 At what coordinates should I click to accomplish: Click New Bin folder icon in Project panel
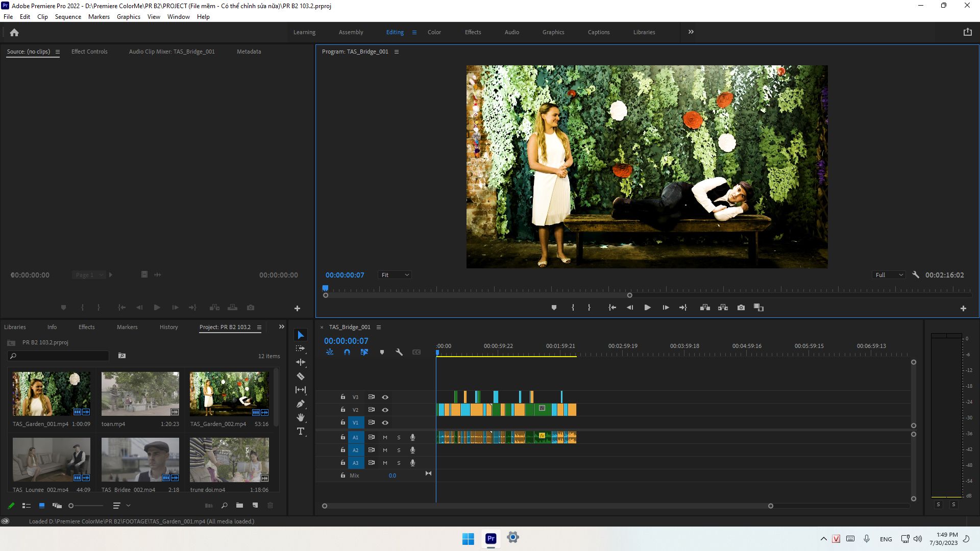point(239,506)
